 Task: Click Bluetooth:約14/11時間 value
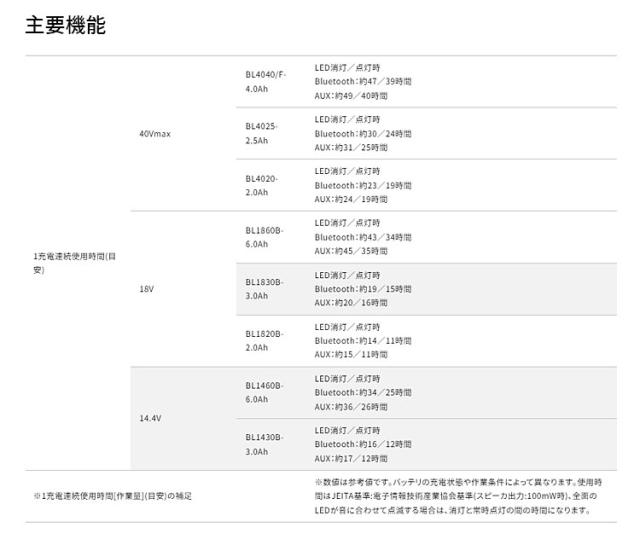(363, 341)
